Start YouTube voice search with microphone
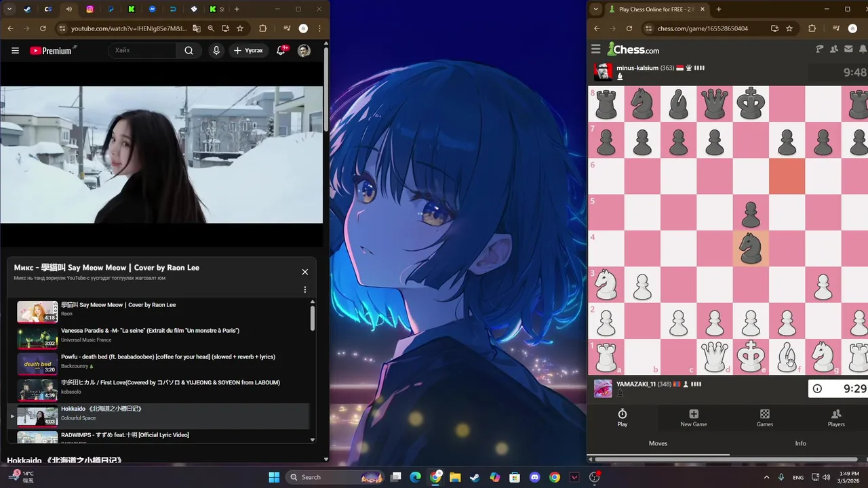Viewport: 868px width, 488px height. click(x=216, y=50)
